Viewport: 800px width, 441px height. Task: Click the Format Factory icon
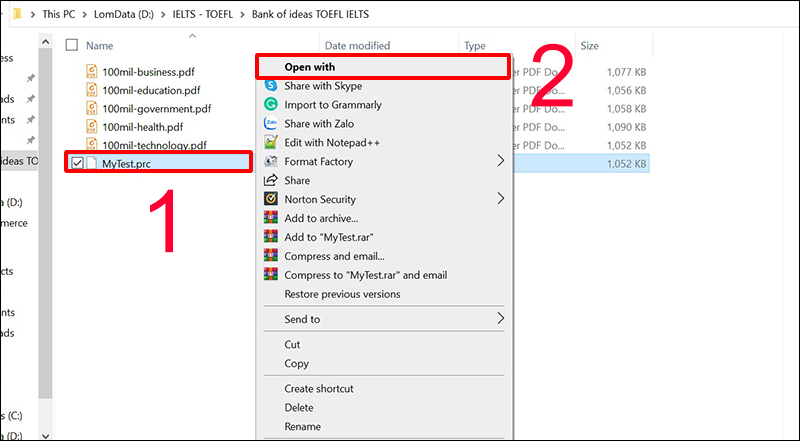270,161
